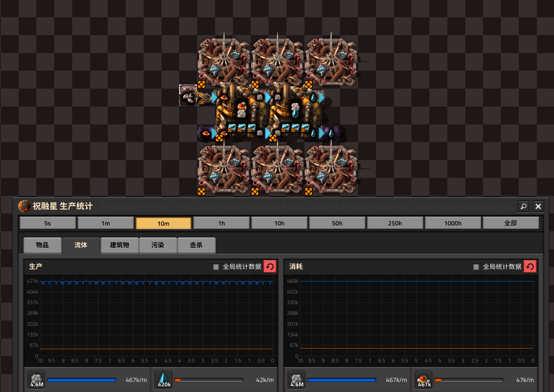The width and height of the screenshot is (554, 392).
Task: Click the 47k/m rate value
Action: pyautogui.click(x=525, y=380)
